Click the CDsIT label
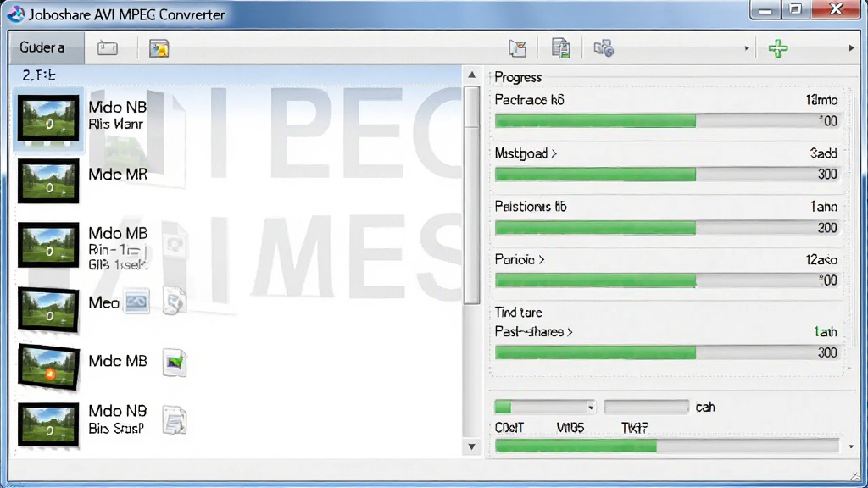The image size is (868, 488). [x=509, y=428]
